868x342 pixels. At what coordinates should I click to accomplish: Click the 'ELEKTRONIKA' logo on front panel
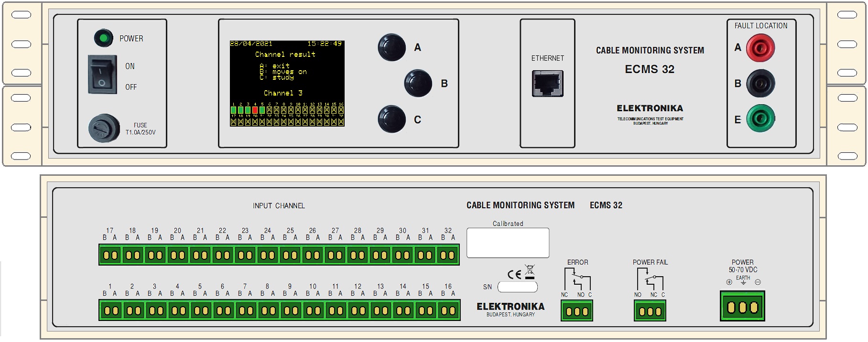(x=650, y=108)
